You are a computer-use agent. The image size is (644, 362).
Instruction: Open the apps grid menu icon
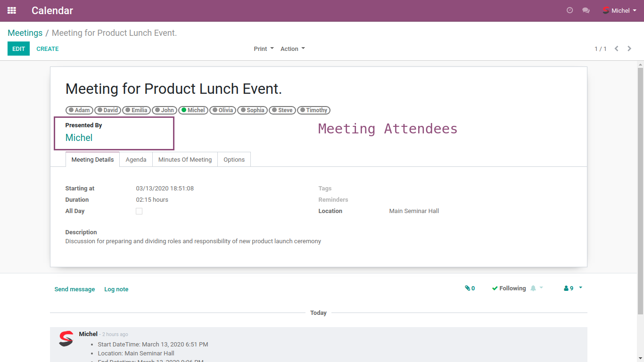tap(12, 10)
